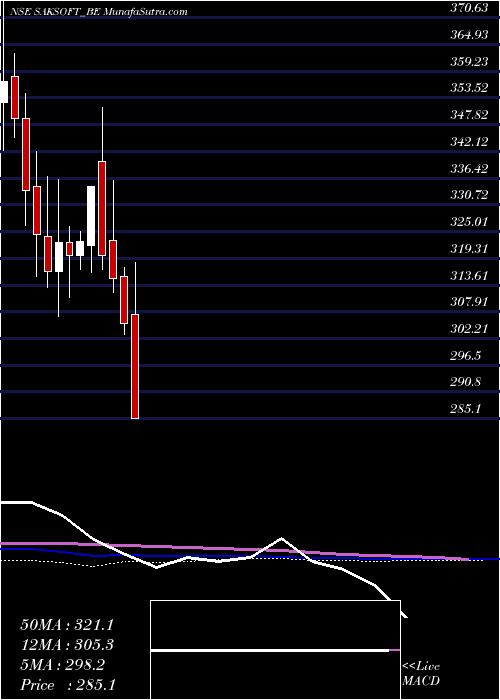Click the tallest red candlestick topping near 336
Screen dimensions: 500x700
pyautogui.click(x=102, y=208)
